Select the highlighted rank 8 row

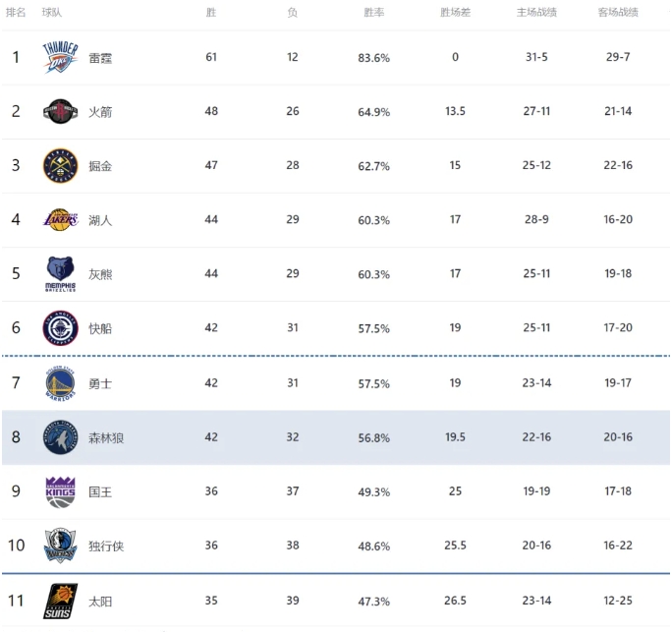[x=336, y=437]
